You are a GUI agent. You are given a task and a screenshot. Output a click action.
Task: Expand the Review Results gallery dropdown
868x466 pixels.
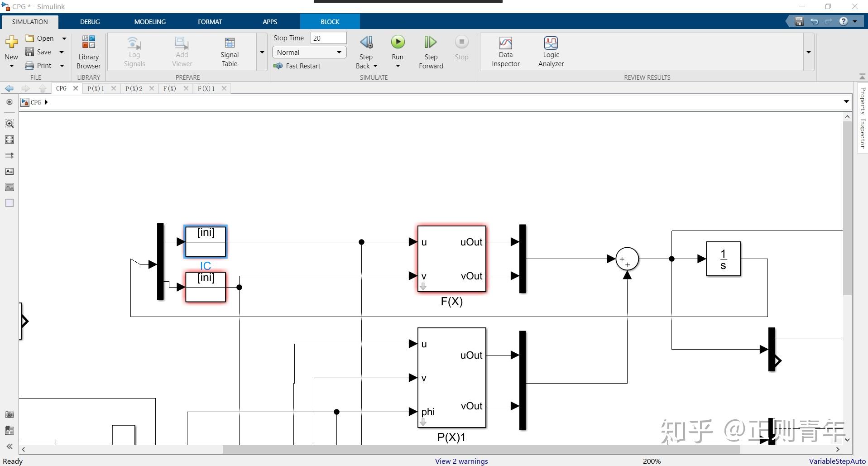click(809, 52)
